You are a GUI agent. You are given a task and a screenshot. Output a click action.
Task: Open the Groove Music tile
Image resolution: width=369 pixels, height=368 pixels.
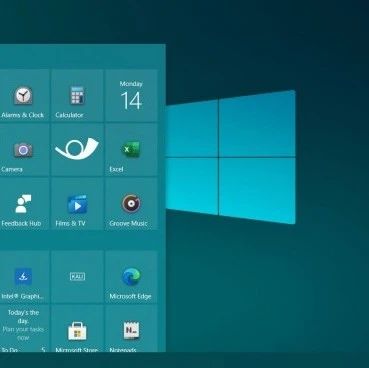click(131, 204)
